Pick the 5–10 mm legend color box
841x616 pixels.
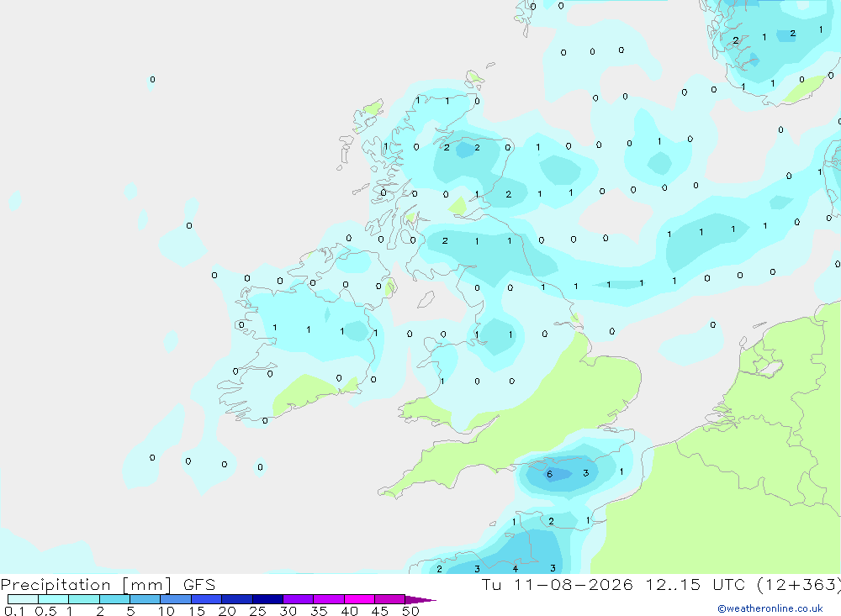145,599
